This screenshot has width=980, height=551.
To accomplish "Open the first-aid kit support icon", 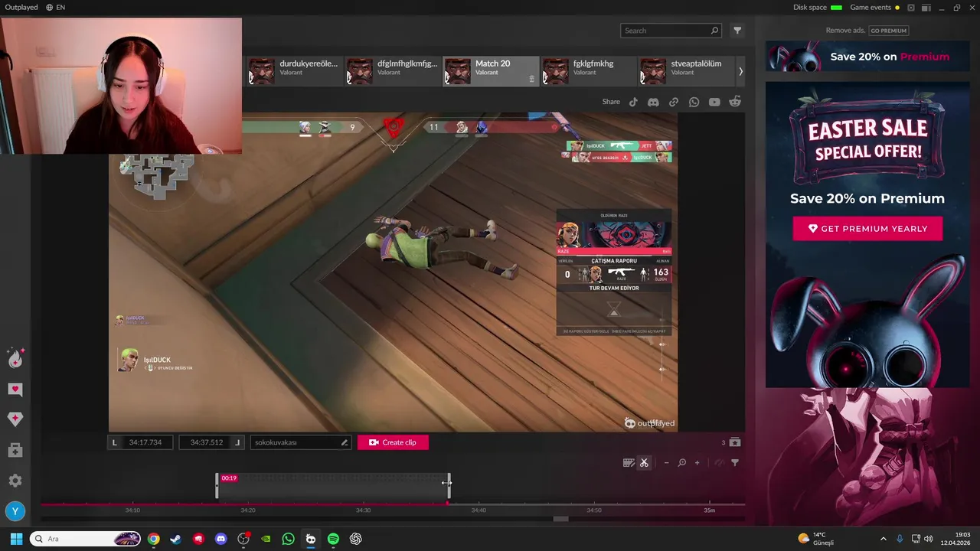I will pyautogui.click(x=15, y=451).
